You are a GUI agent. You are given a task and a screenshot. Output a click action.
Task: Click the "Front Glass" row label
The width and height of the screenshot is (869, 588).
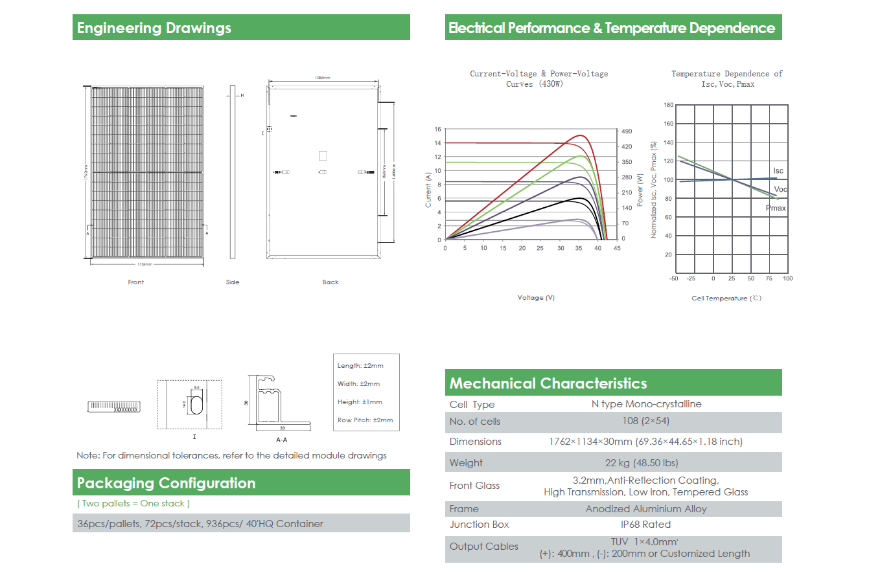click(x=474, y=486)
